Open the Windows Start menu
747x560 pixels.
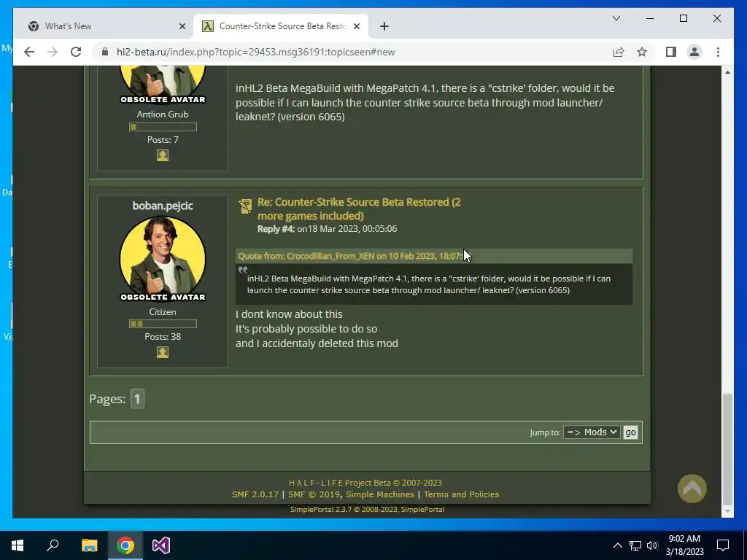click(x=18, y=545)
